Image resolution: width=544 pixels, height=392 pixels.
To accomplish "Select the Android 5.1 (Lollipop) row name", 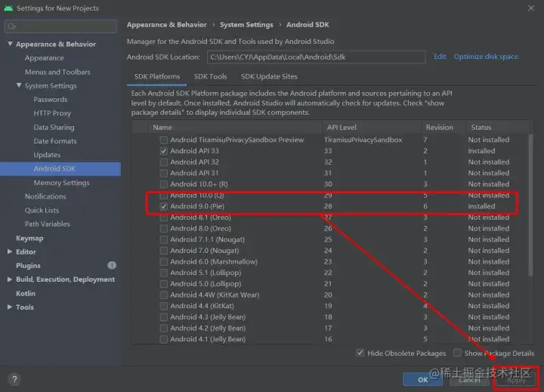I will tap(206, 273).
